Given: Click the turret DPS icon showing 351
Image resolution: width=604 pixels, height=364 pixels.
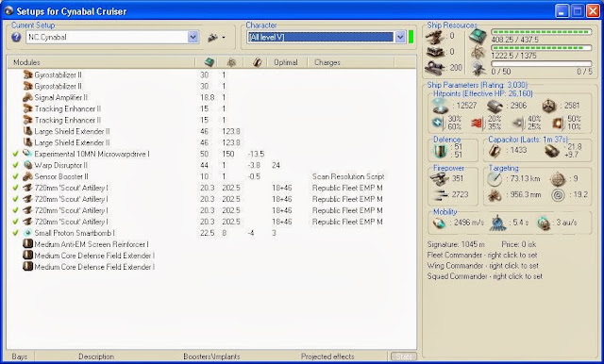Looking at the screenshot, I should [x=439, y=178].
